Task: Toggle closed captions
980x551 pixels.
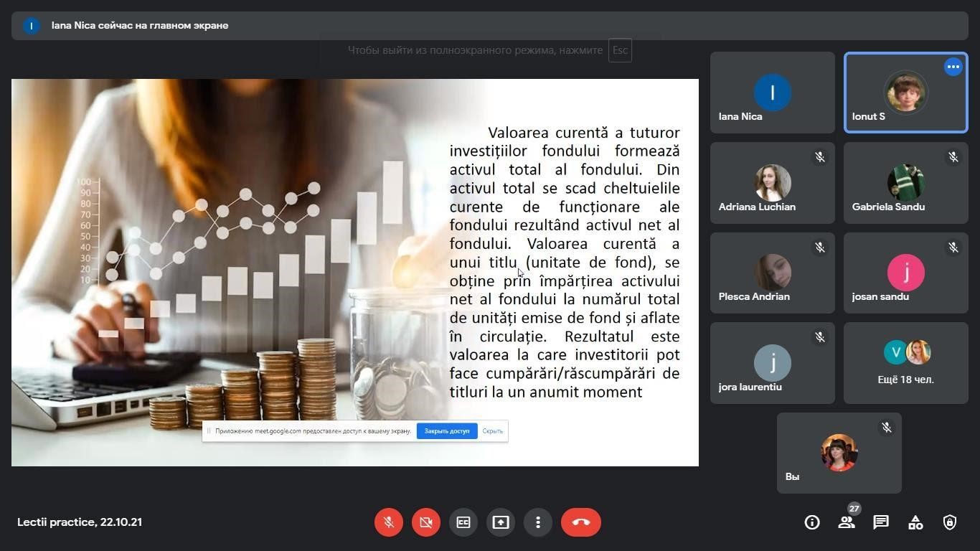Action: click(463, 522)
